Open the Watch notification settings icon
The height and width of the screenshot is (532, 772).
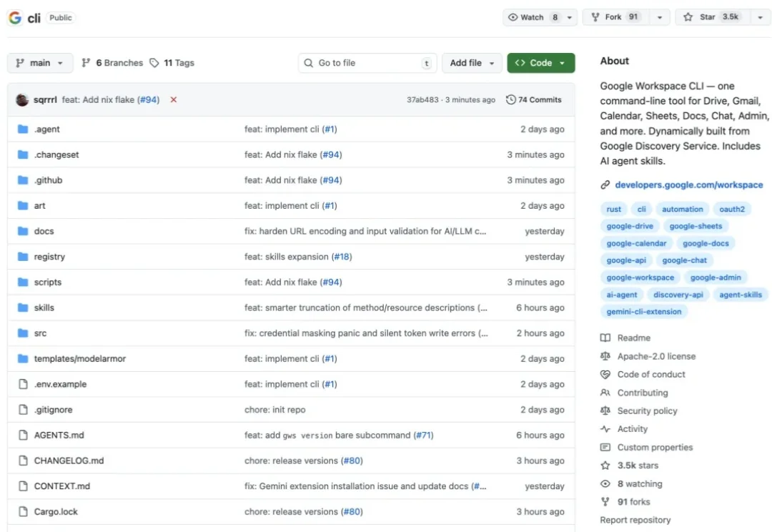pyautogui.click(x=513, y=17)
